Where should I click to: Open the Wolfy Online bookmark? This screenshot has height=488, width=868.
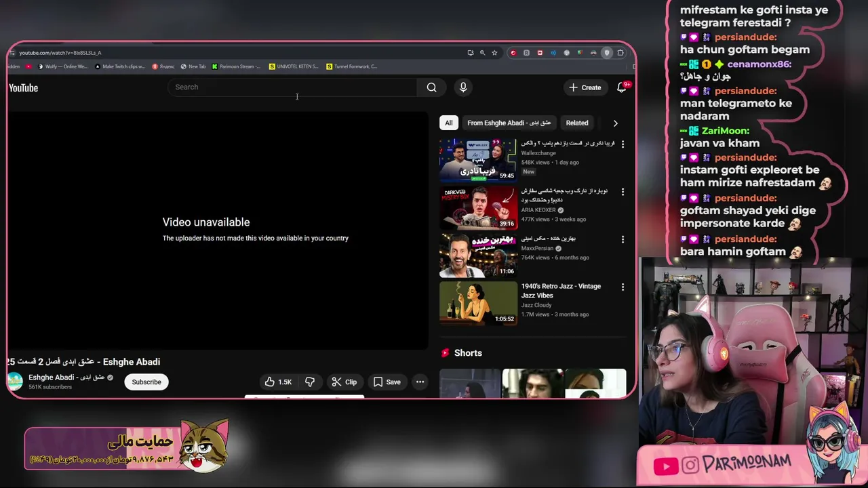pos(63,66)
